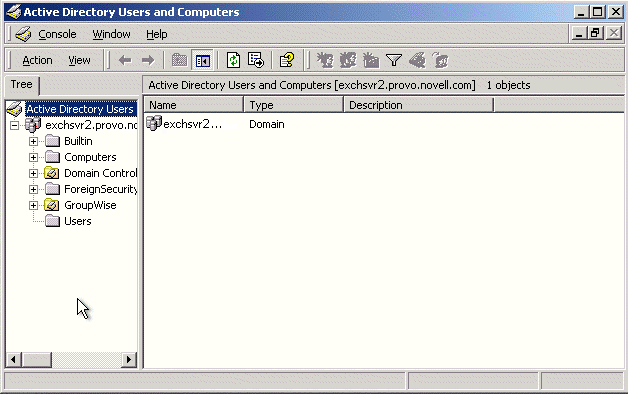This screenshot has width=628, height=394.
Task: Minimize the main application window
Action: coord(581,12)
